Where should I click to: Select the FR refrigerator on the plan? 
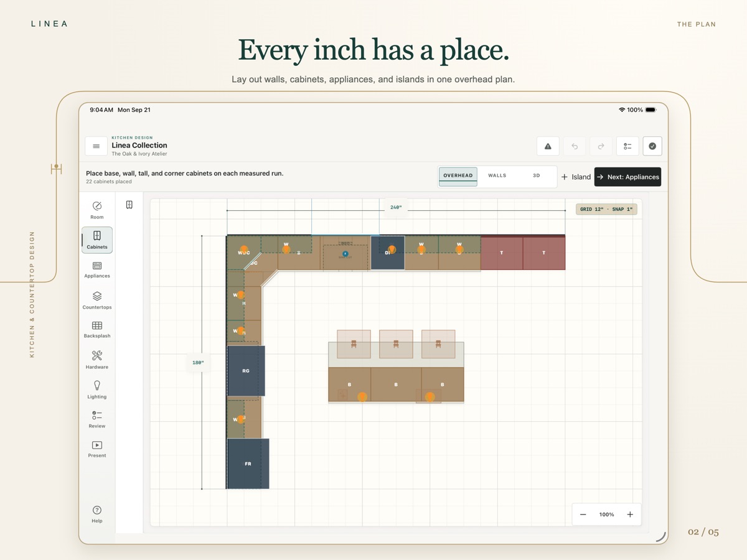coord(248,464)
